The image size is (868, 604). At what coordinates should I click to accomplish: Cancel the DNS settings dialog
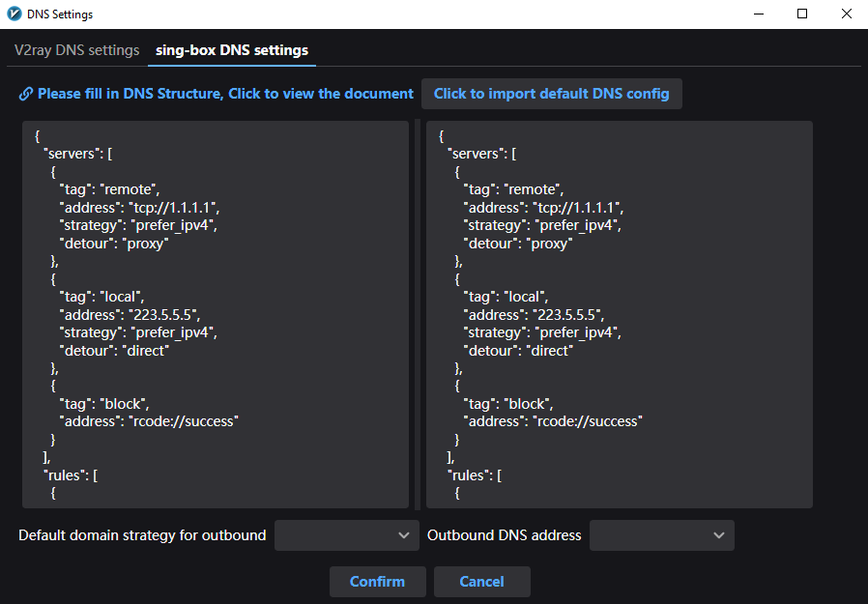pyautogui.click(x=481, y=582)
